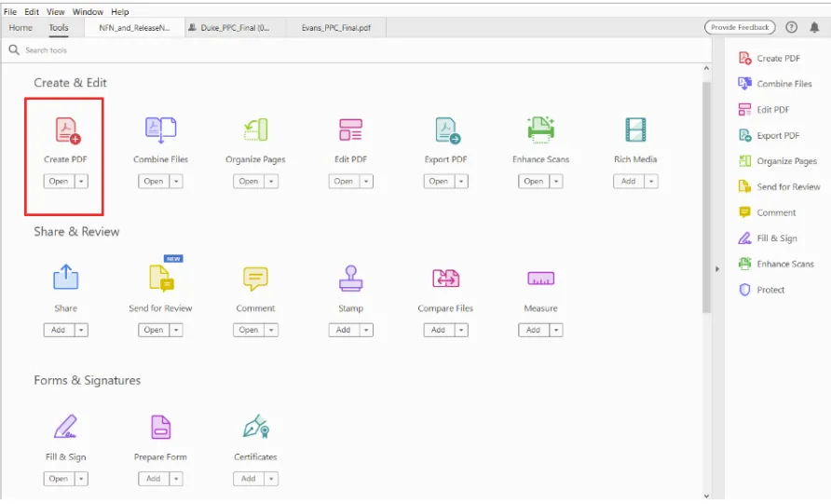Click the Share tool icon
The image size is (831, 504).
[x=66, y=277]
